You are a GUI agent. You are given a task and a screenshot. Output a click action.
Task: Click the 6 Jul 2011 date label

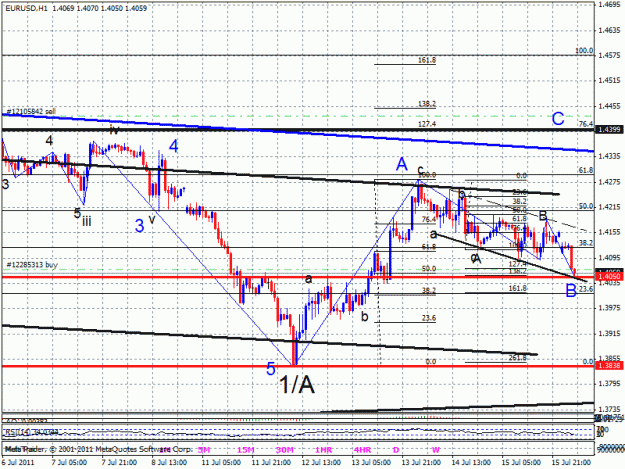tap(18, 463)
